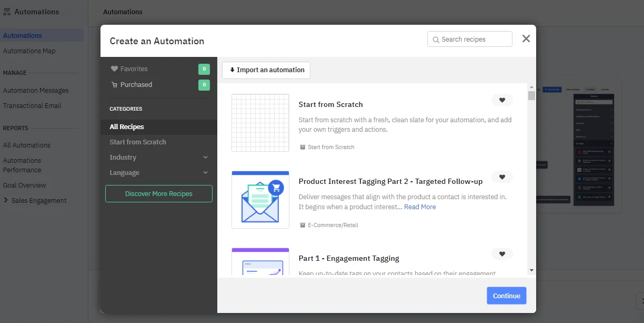Screen dimensions: 644x323
Task: Click the recipe list scrollbar down arrow
Action: [x=531, y=270]
